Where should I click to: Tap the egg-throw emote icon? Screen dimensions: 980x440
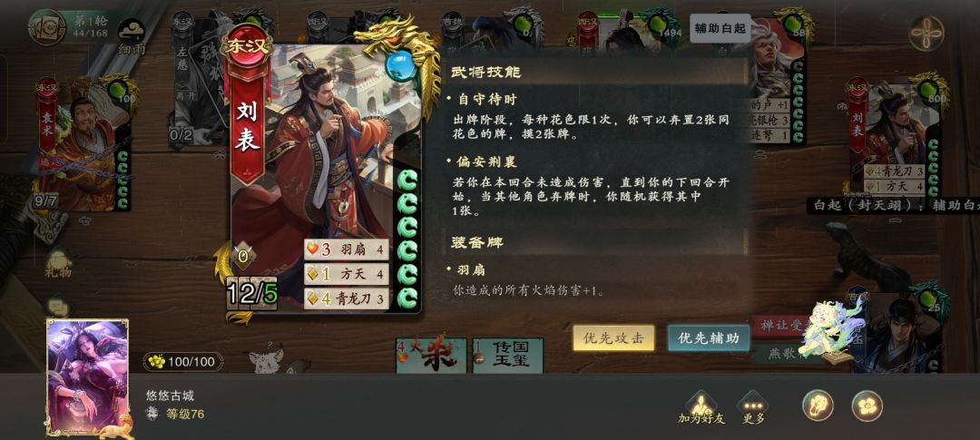[x=818, y=406]
